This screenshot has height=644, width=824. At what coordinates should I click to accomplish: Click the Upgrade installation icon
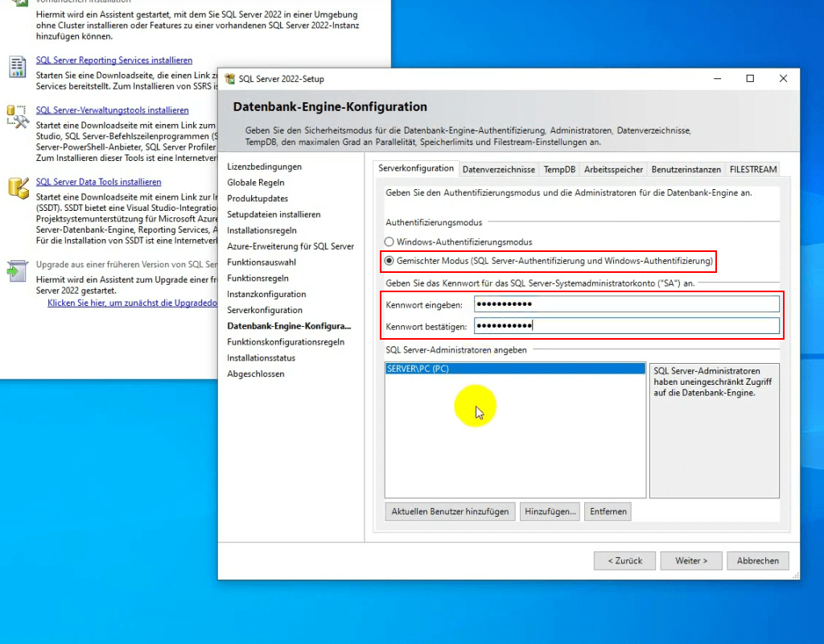point(17,270)
